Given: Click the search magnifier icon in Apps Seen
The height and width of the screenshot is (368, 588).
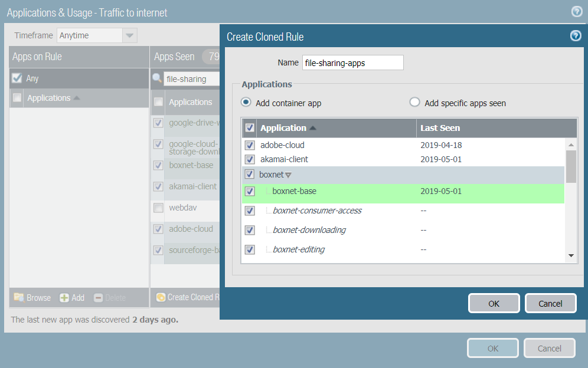Looking at the screenshot, I should (157, 78).
